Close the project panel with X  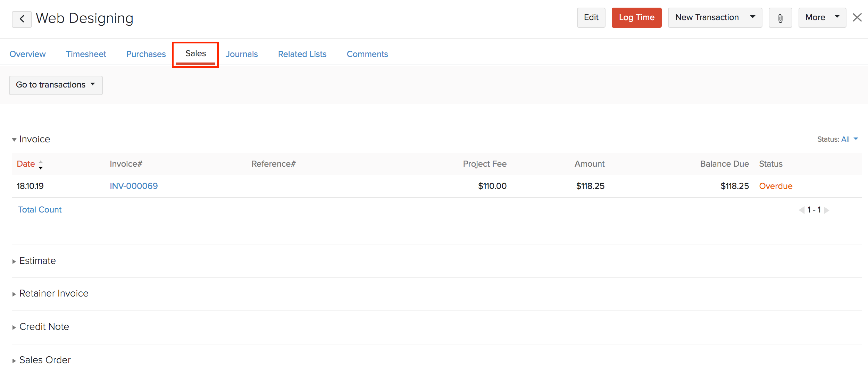(857, 17)
